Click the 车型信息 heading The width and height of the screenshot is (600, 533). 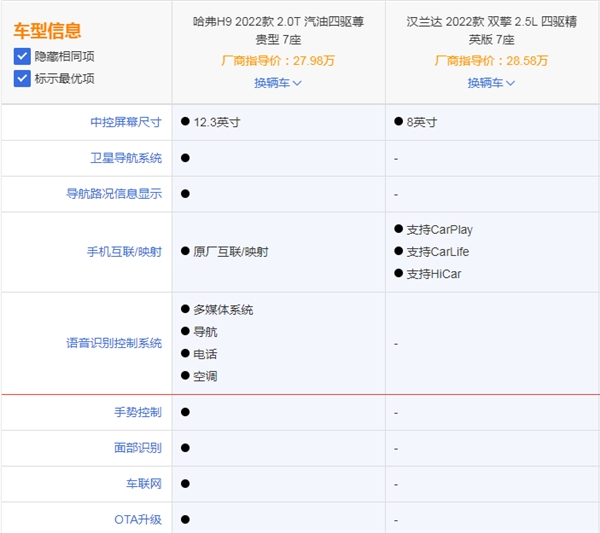(48, 32)
